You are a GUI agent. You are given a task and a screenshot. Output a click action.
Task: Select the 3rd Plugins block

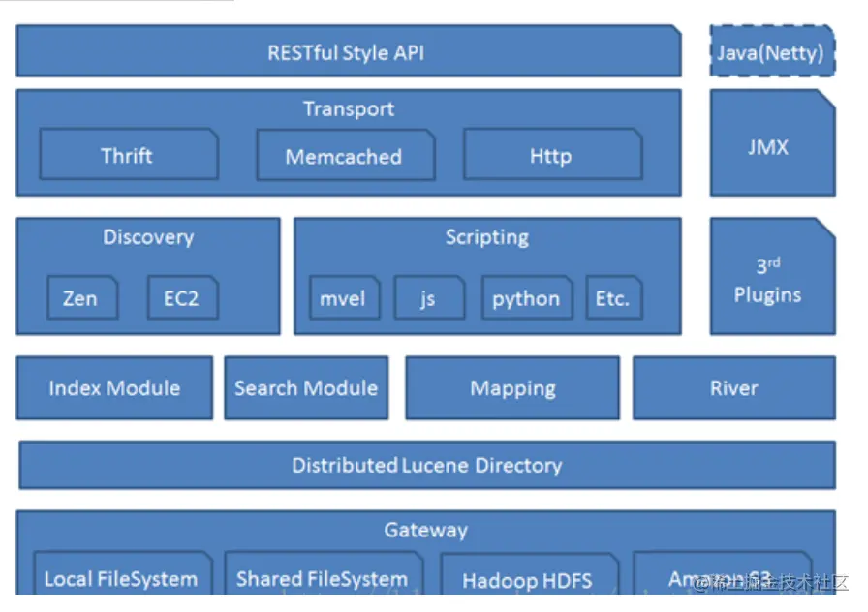(773, 276)
